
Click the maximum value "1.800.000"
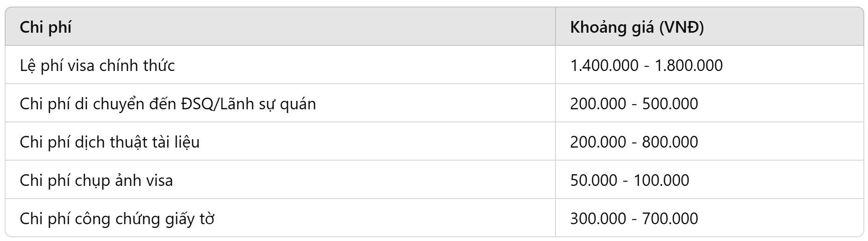tap(689, 65)
